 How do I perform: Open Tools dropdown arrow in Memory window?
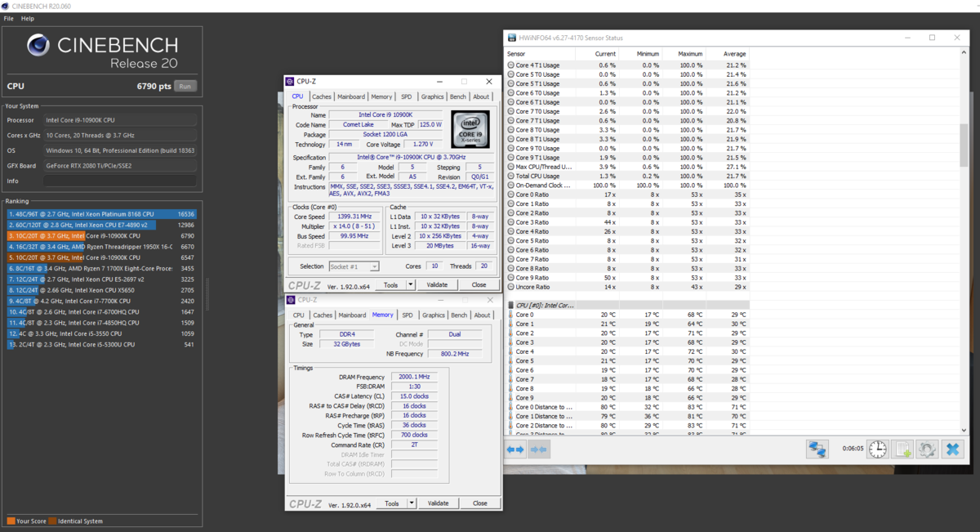[412, 503]
